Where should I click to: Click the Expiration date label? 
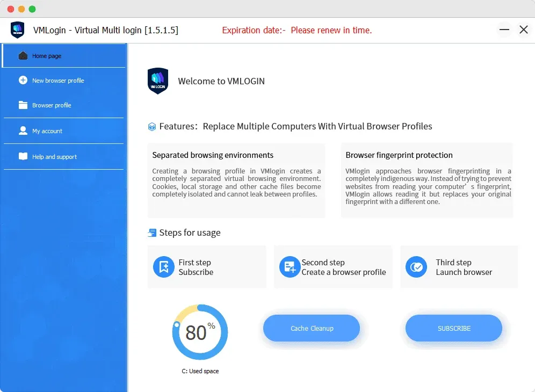click(x=254, y=31)
